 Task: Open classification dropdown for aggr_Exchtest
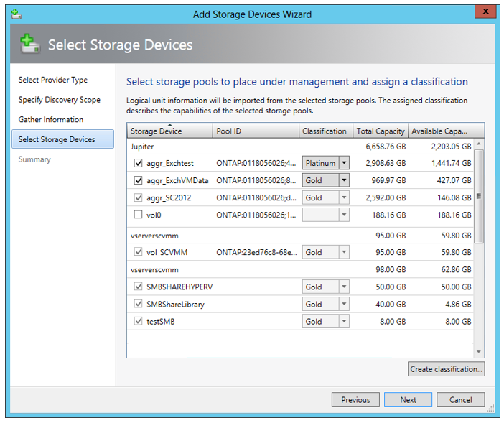pyautogui.click(x=344, y=163)
